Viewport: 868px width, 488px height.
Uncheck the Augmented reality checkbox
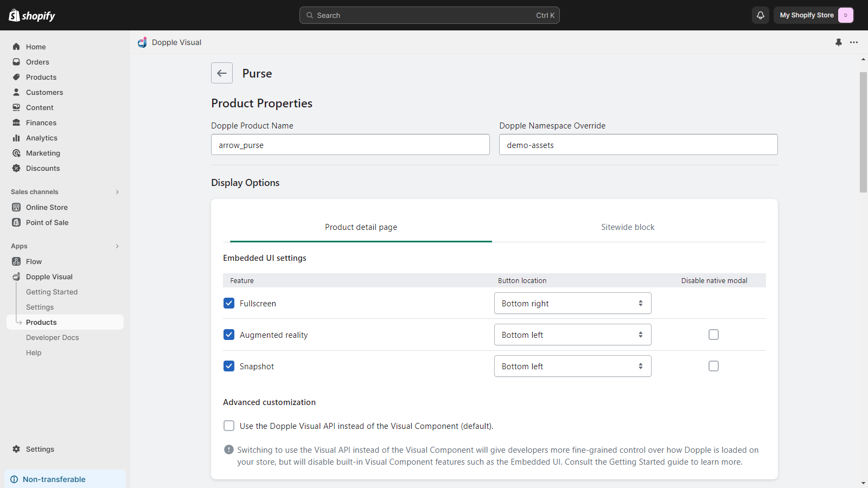[229, 335]
